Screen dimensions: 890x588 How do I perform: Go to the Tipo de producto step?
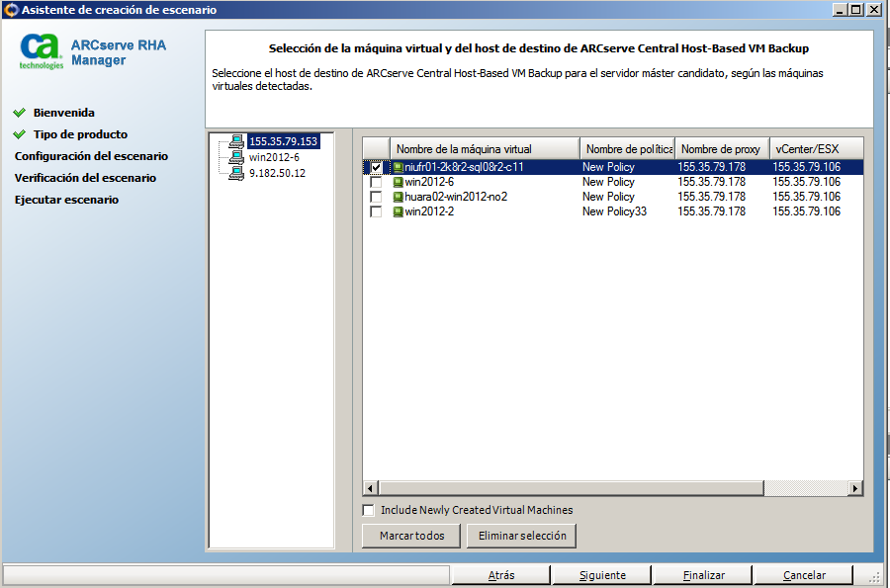(x=80, y=134)
